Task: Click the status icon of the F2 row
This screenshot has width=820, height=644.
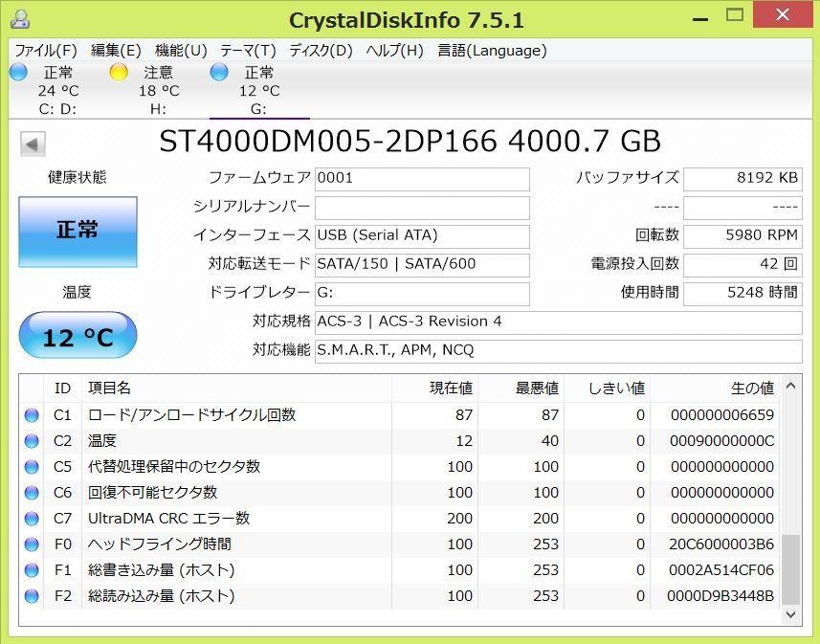Action: (x=32, y=596)
